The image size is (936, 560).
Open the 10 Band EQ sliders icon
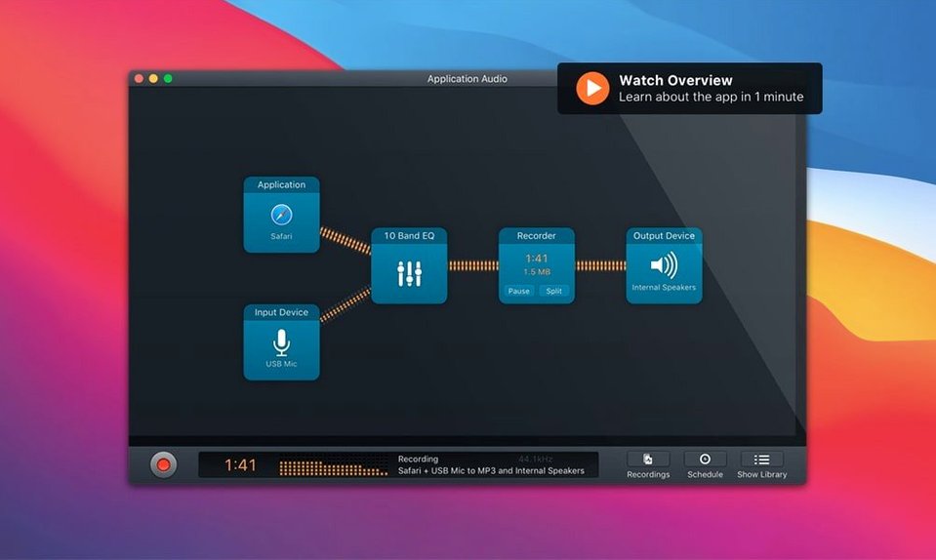pyautogui.click(x=410, y=274)
